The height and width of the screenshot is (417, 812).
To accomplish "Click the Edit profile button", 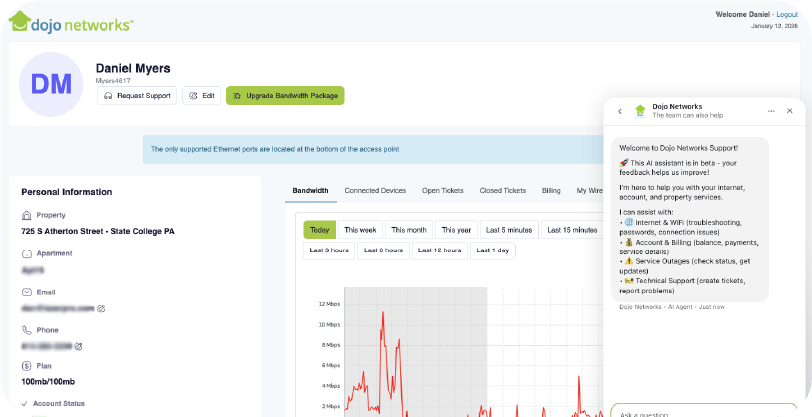I will [x=202, y=96].
